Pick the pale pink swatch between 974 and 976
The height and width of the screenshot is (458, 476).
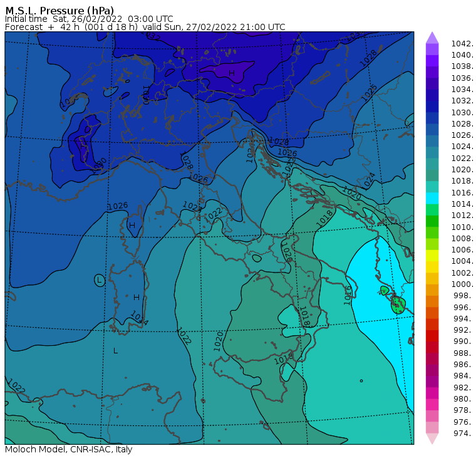click(432, 427)
